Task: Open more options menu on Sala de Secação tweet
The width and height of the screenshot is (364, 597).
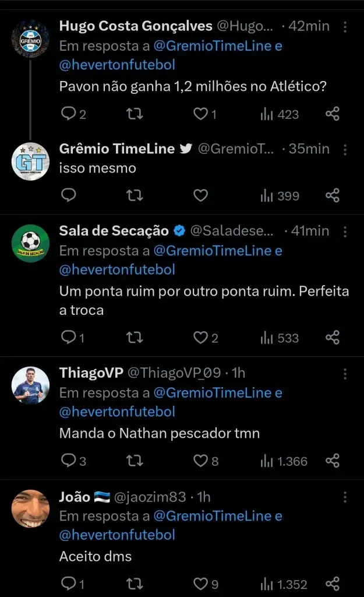Action: [x=345, y=231]
